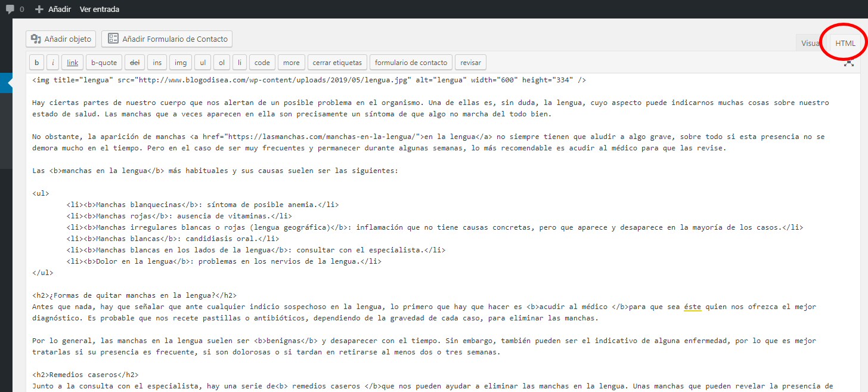Toggle bold with the b button
The image size is (868, 392).
(37, 63)
